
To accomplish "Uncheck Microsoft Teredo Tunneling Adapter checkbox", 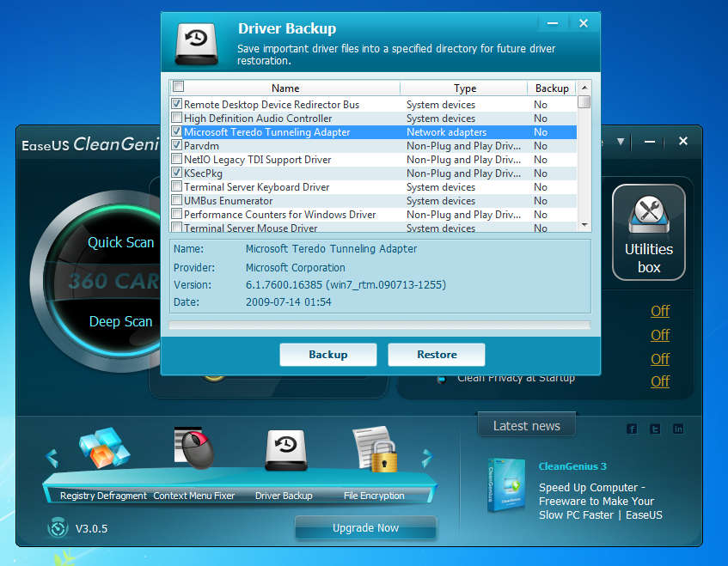I will (x=176, y=131).
